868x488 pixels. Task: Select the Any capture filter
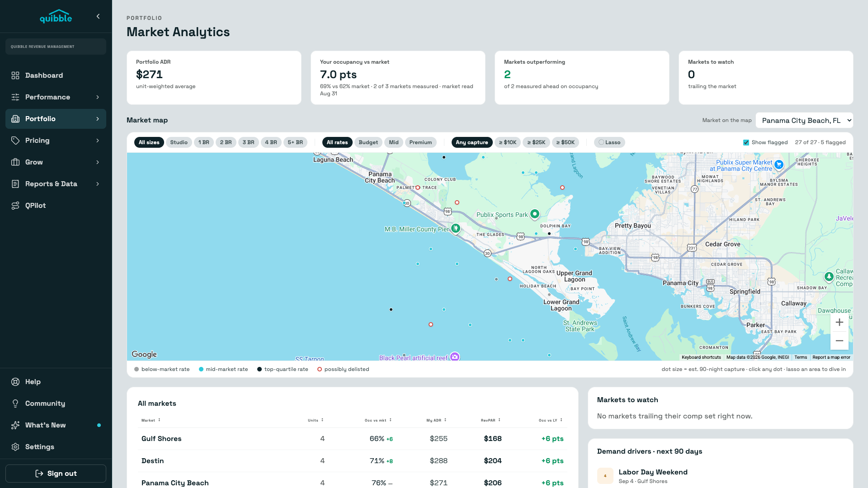(x=472, y=142)
